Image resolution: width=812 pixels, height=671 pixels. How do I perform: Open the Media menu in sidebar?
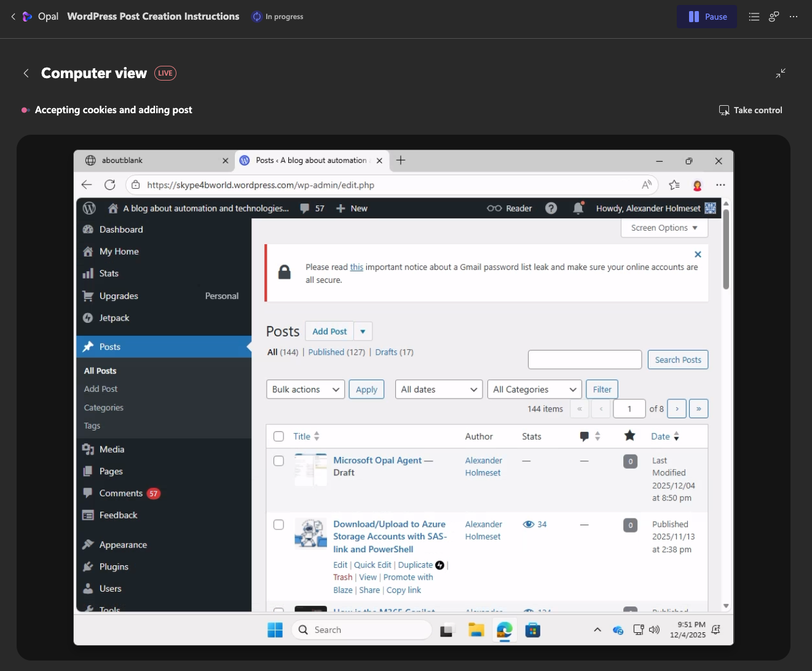[112, 450]
